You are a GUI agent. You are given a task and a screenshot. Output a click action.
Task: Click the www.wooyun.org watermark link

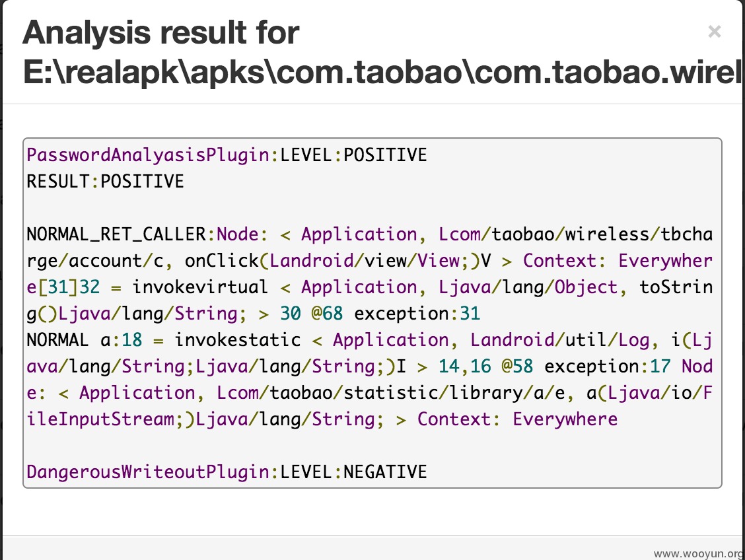(699, 554)
